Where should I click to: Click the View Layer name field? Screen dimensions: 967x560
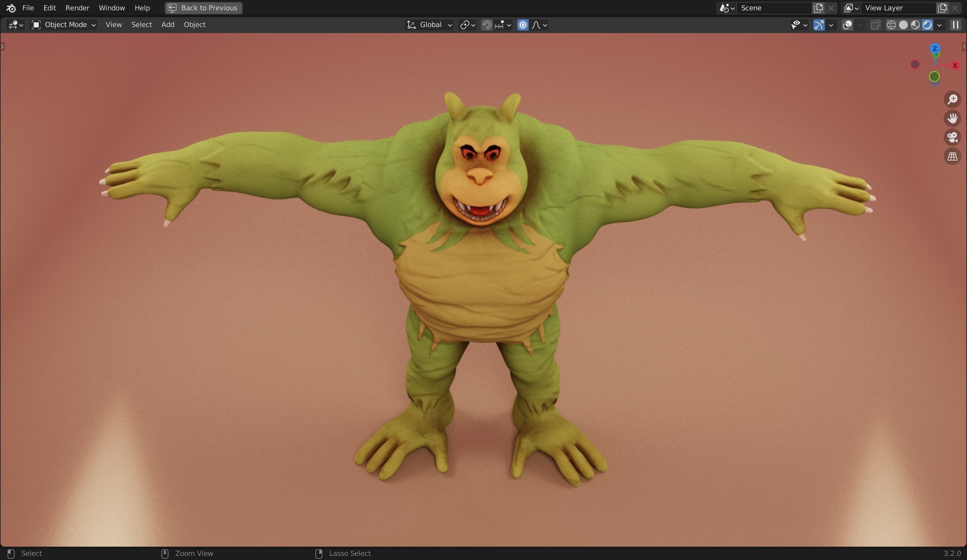coord(898,8)
